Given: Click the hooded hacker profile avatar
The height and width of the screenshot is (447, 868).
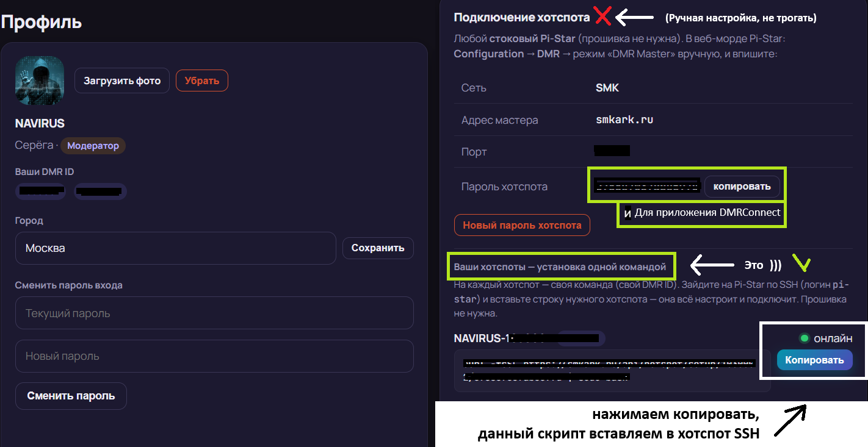Looking at the screenshot, I should (x=40, y=80).
